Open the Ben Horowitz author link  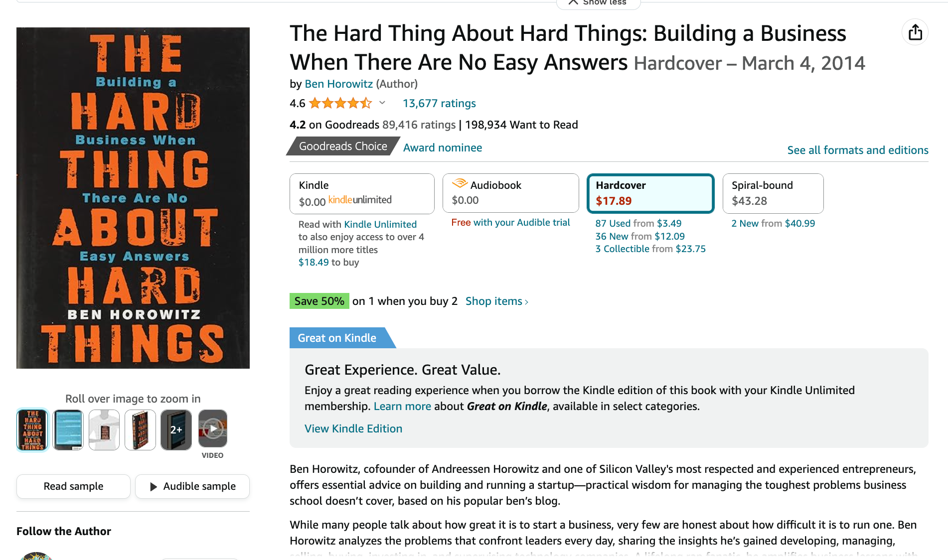click(339, 84)
